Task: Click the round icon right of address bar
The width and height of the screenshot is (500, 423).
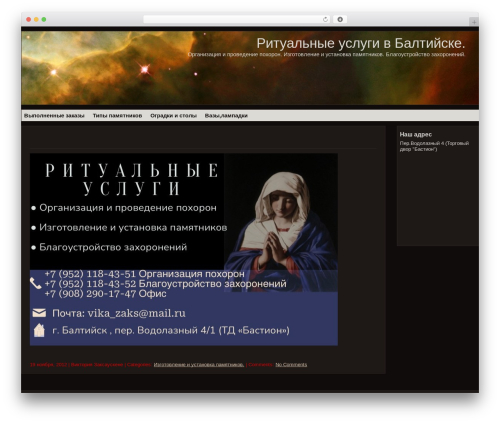Action: (x=340, y=20)
